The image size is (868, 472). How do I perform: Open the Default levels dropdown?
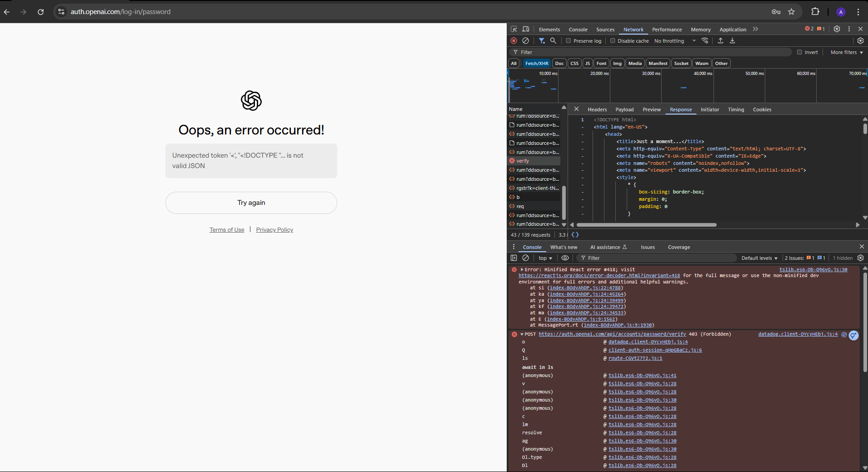(x=759, y=258)
